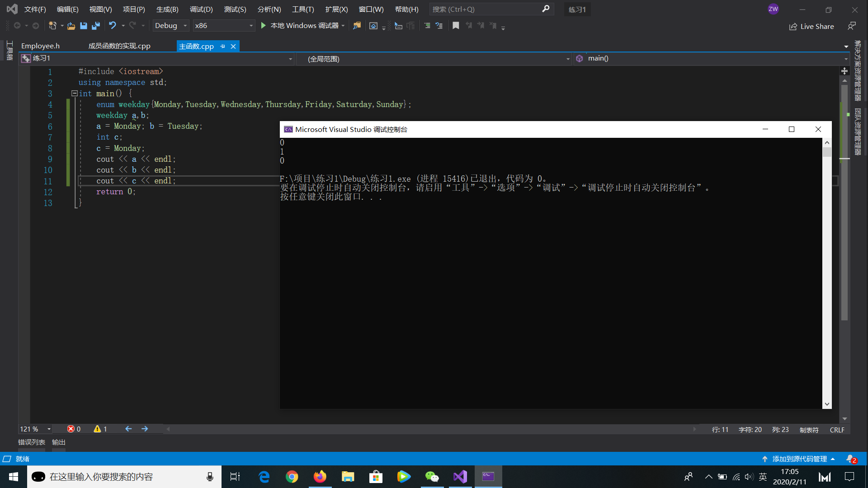Open the 解决方案资源管理器 side tab
Screen dimensions: 868x488
tap(858, 70)
